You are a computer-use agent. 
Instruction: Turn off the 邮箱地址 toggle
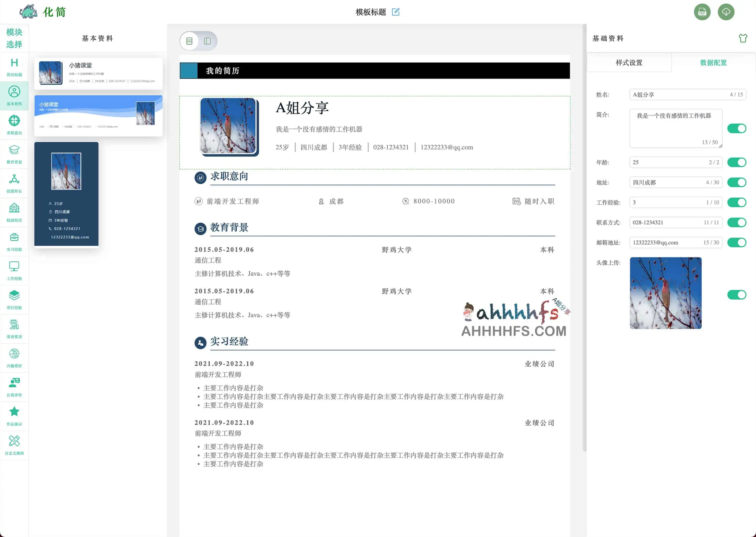pyautogui.click(x=737, y=242)
